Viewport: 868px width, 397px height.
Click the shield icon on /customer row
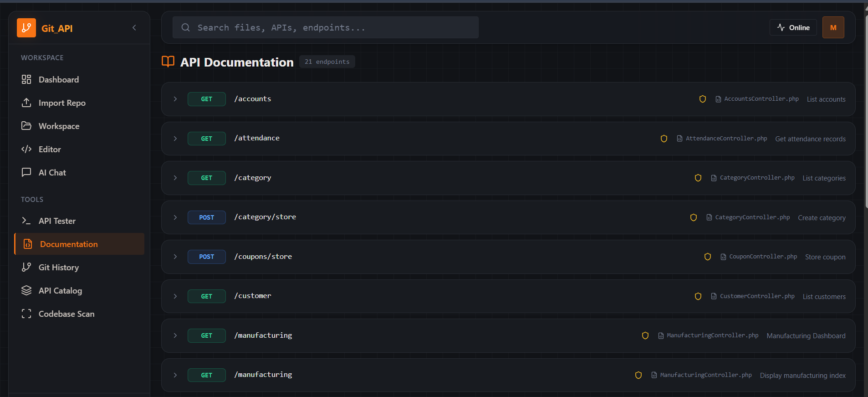coord(698,296)
